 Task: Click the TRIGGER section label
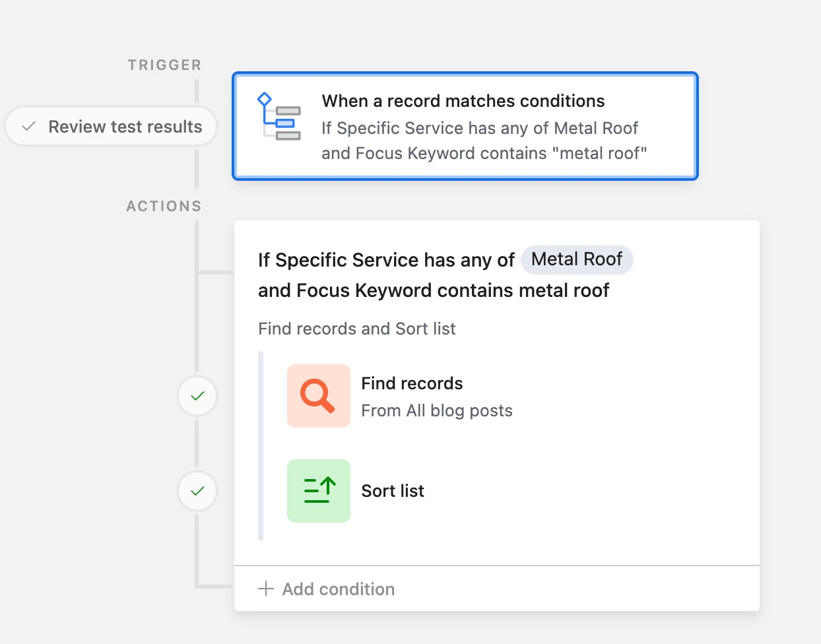[x=164, y=65]
